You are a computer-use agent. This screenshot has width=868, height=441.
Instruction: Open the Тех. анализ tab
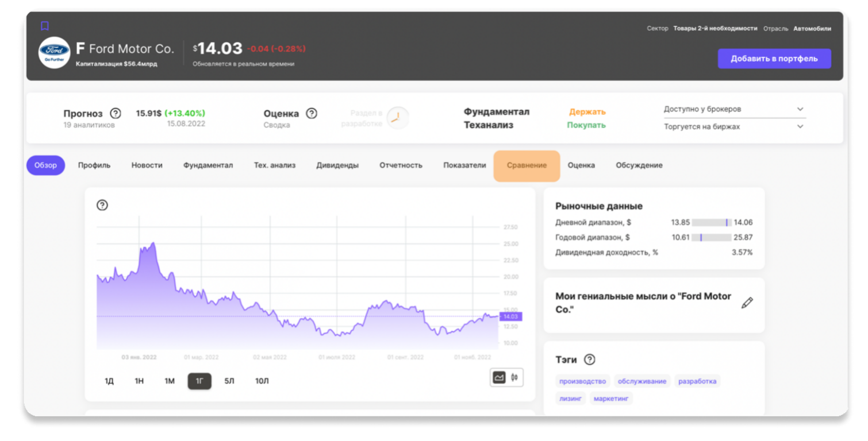tap(275, 165)
